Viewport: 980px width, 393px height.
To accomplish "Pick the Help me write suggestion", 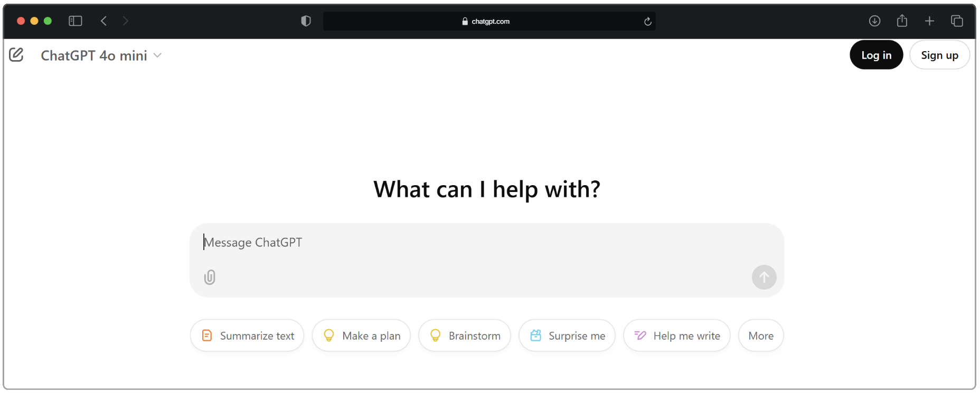I will [x=677, y=336].
